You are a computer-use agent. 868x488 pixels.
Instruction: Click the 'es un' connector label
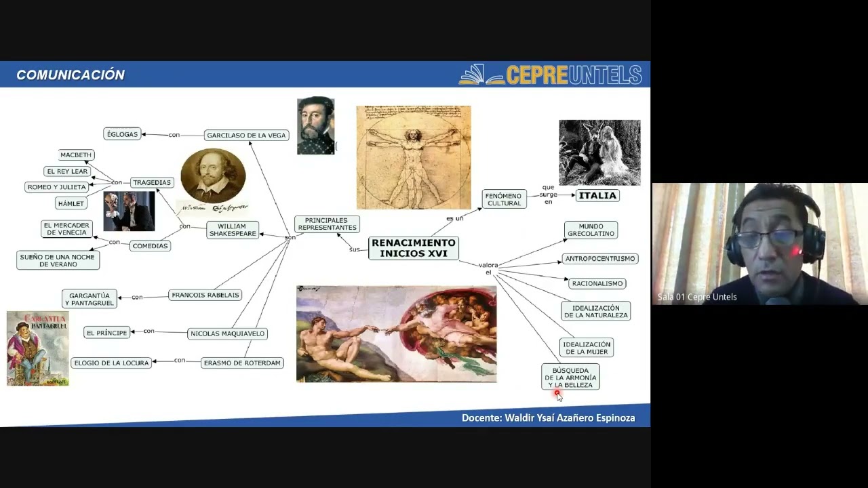point(455,218)
